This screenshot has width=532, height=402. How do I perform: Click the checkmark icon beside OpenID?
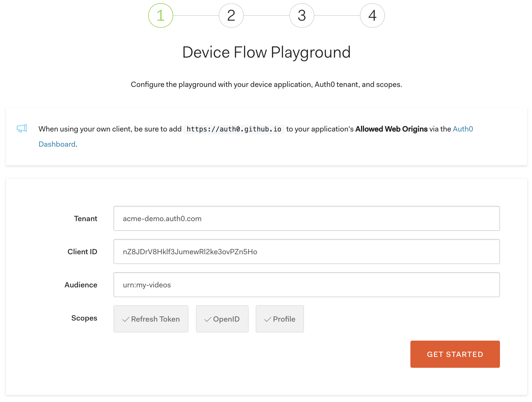[208, 319]
